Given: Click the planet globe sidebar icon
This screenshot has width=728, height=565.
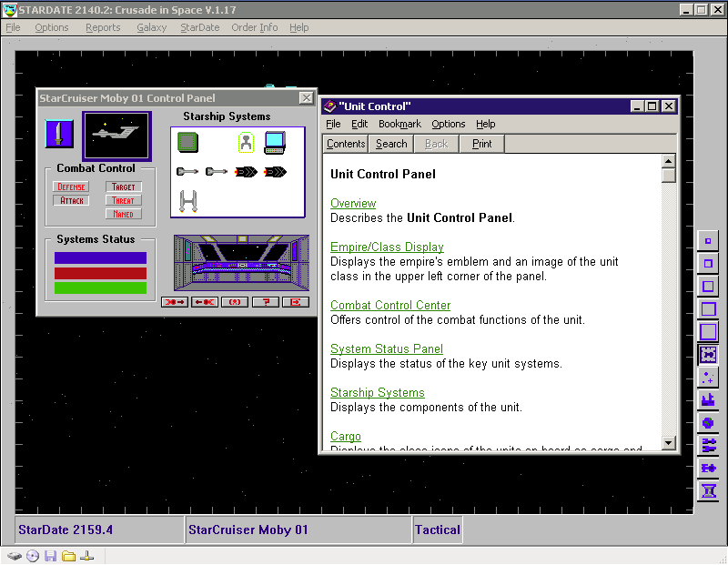Looking at the screenshot, I should point(708,423).
